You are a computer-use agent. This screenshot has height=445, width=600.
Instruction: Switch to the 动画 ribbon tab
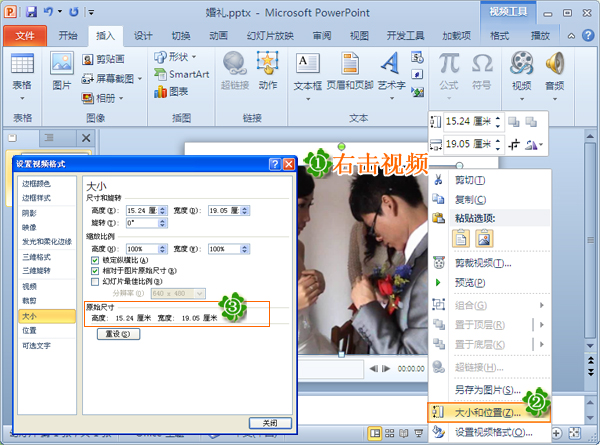click(218, 36)
